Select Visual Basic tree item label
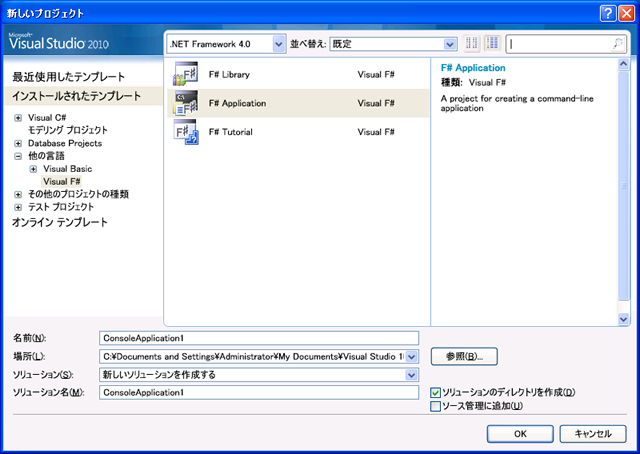The image size is (640, 454). pos(68,169)
